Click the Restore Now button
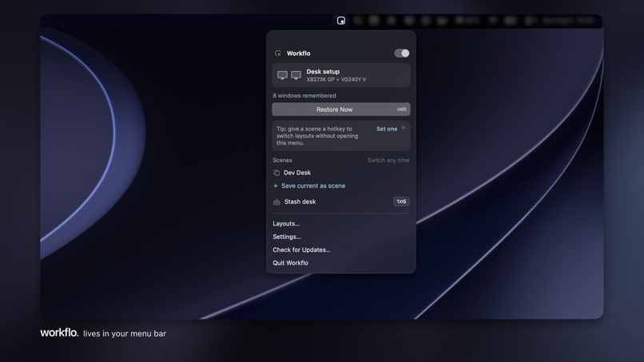This screenshot has width=644, height=362. (341, 109)
